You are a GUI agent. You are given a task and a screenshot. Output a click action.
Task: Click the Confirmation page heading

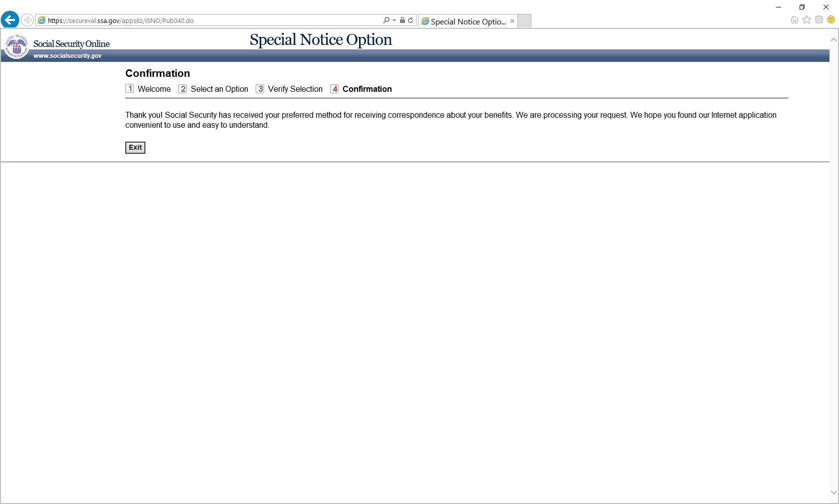pyautogui.click(x=157, y=73)
